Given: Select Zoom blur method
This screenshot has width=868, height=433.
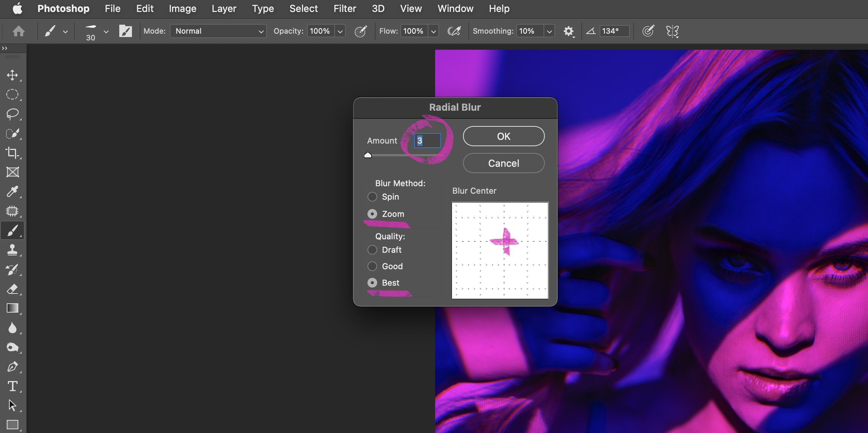Looking at the screenshot, I should [x=372, y=214].
